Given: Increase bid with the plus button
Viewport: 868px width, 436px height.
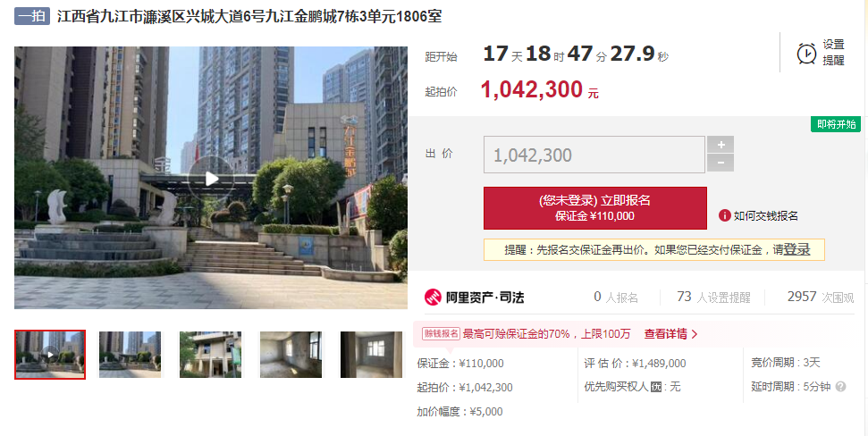Looking at the screenshot, I should point(721,145).
